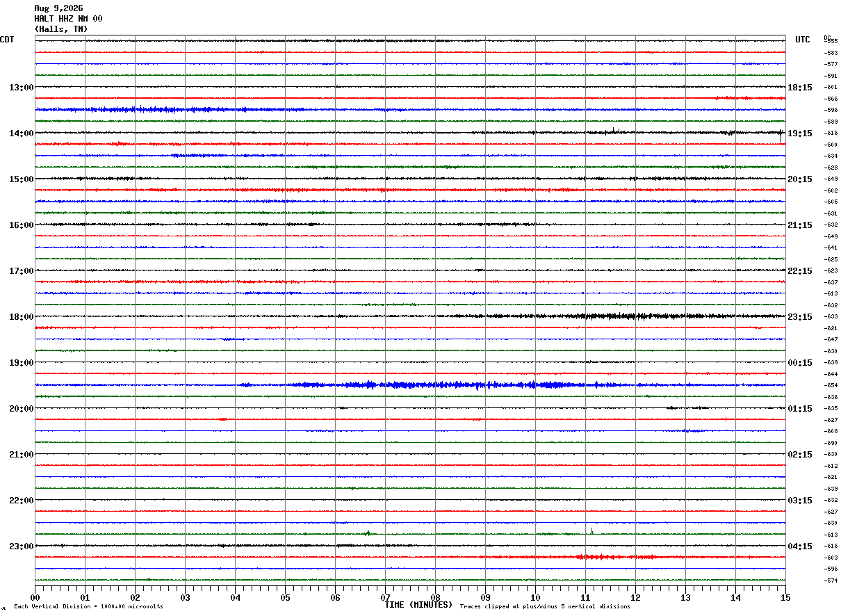Click the 07 minute axis marker
841x616 pixels.
pos(385,597)
